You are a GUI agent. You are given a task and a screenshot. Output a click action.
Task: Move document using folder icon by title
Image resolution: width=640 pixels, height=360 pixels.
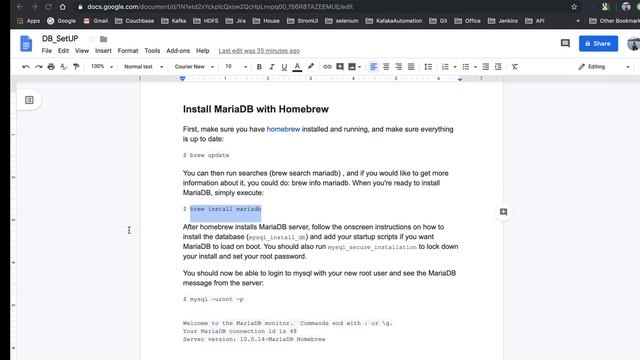click(x=103, y=39)
